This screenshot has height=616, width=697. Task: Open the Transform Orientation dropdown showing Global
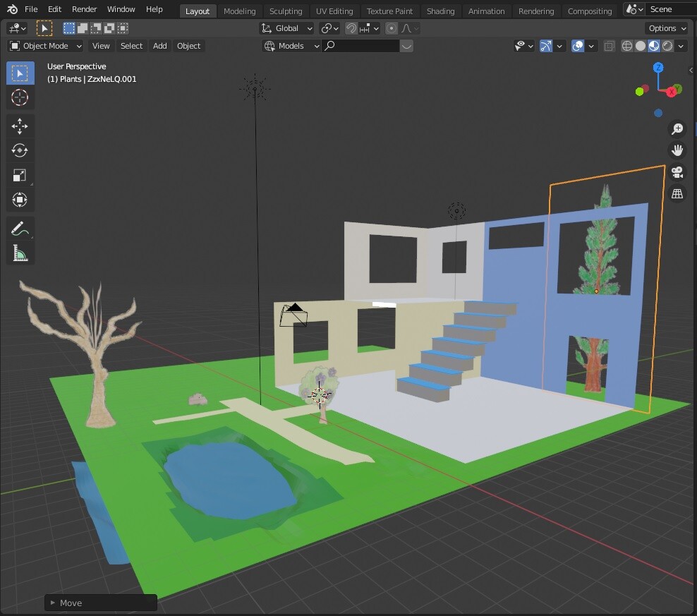(x=286, y=28)
